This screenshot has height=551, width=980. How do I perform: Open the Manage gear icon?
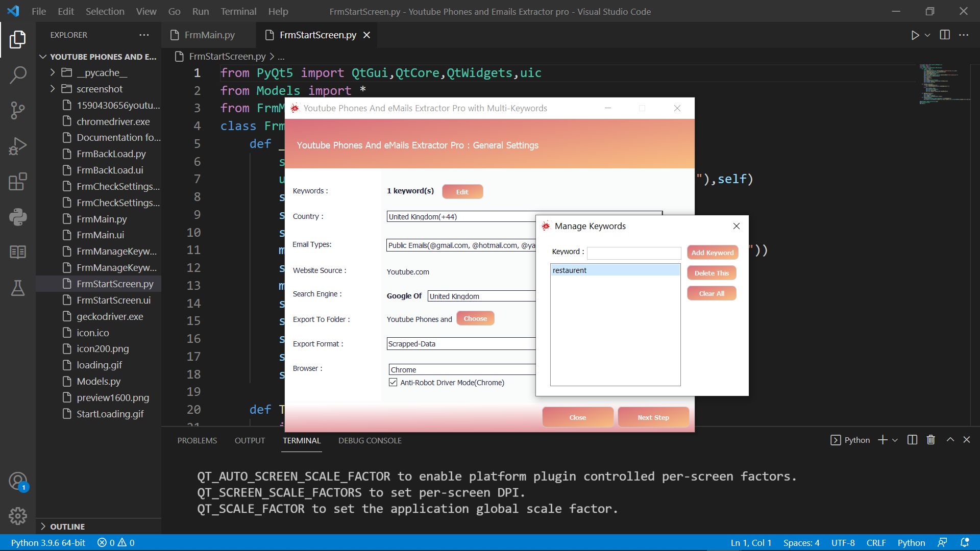(x=18, y=516)
